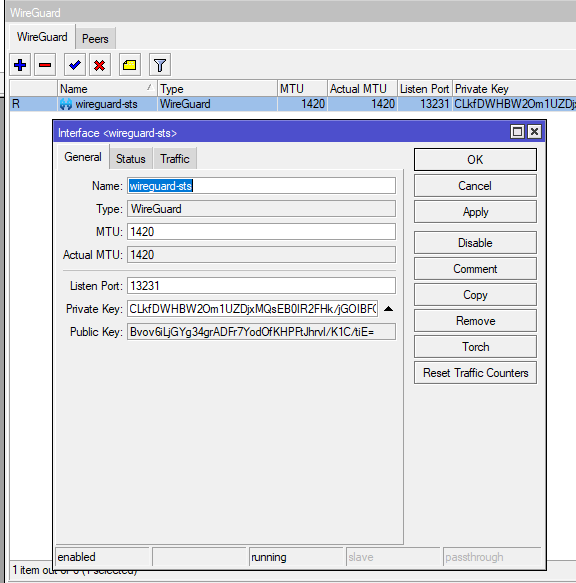The image size is (576, 583).
Task: Click the 'enabled' status indicator
Action: (x=102, y=557)
